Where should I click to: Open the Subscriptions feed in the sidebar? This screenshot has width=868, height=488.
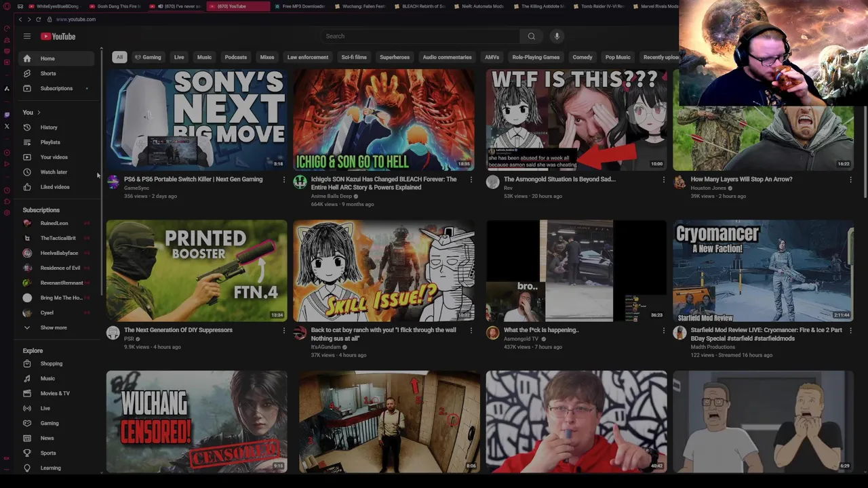tap(58, 88)
